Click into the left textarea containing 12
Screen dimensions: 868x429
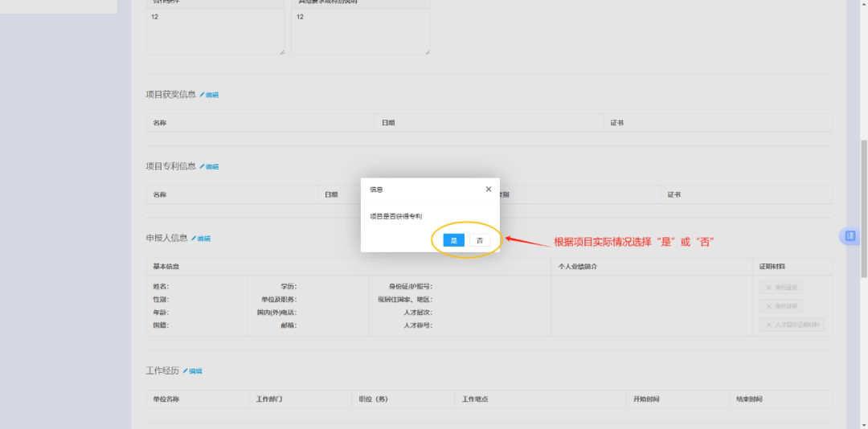[x=215, y=32]
